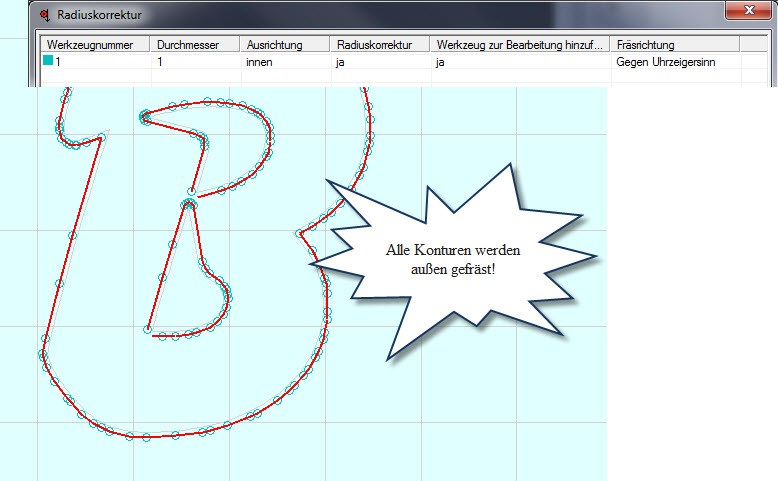Select the Ausrichtung column header

click(285, 45)
